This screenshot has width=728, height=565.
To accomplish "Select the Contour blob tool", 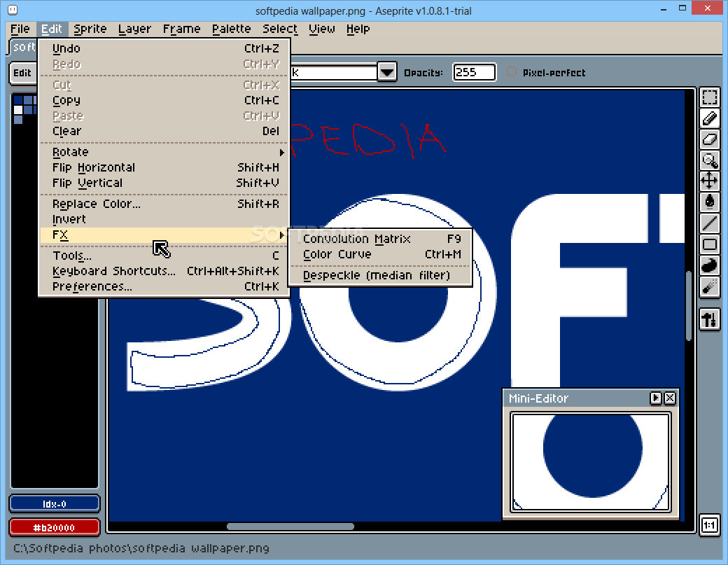I will point(709,266).
